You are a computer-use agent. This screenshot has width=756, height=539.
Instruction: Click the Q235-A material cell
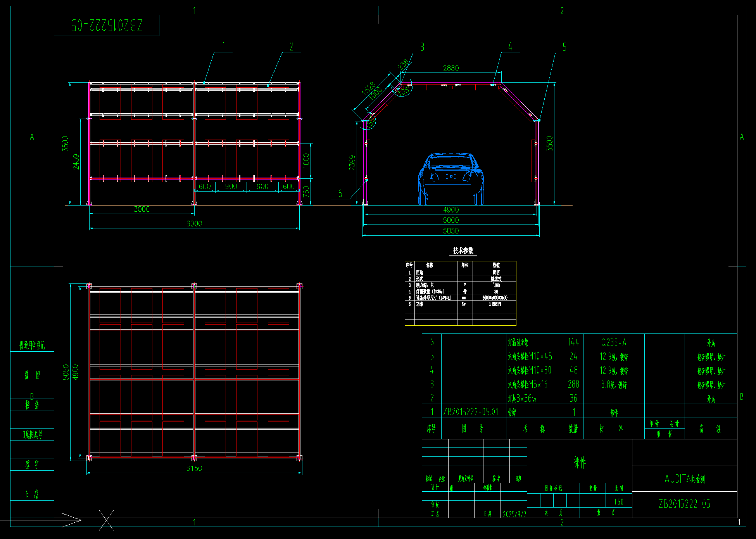point(613,342)
